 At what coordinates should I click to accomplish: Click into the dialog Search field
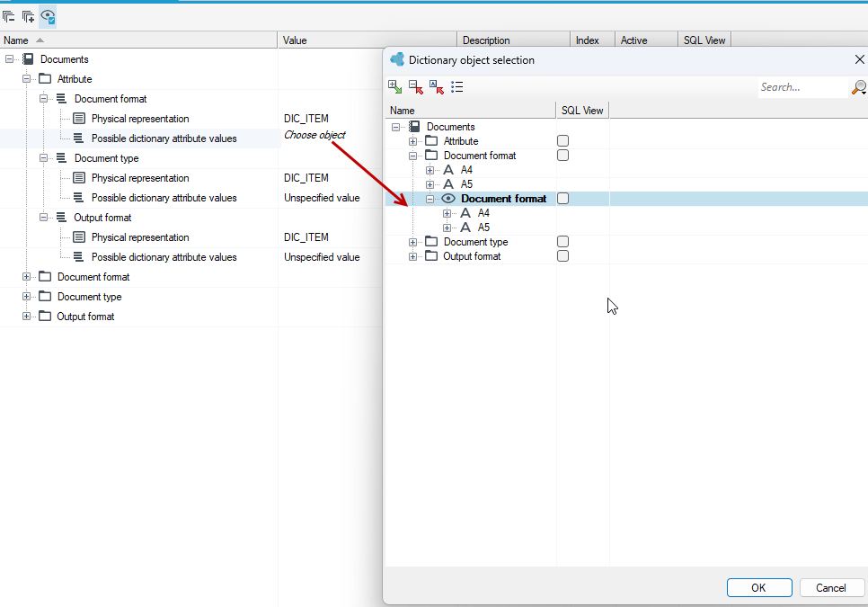[x=802, y=87]
